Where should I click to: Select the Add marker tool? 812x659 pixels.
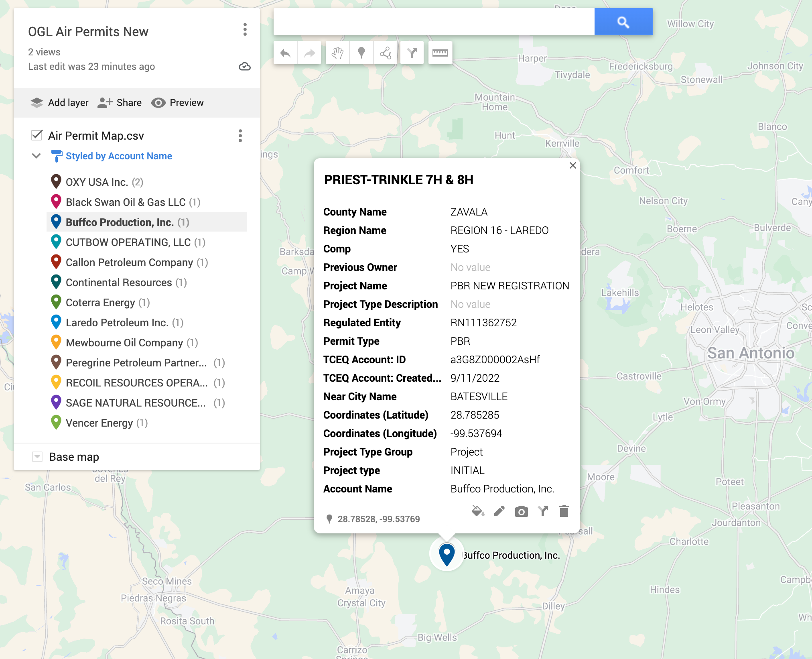click(x=361, y=53)
